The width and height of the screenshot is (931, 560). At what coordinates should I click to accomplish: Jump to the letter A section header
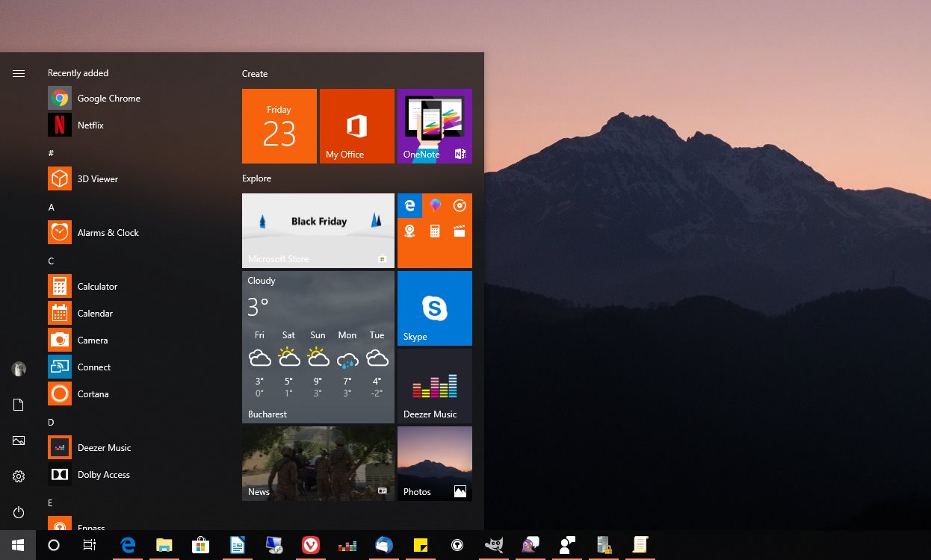point(51,207)
